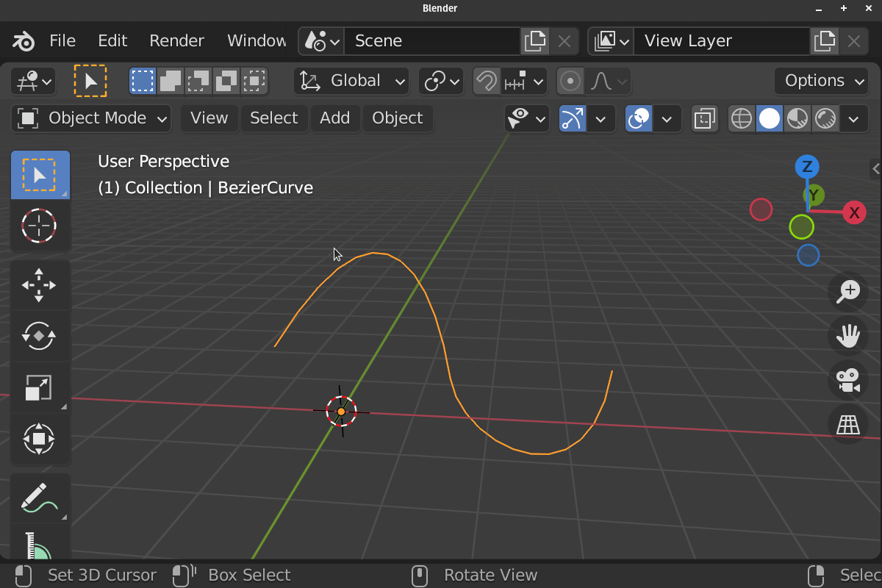882x588 pixels.
Task: Open the overlays settings dropdown arrow
Action: tap(667, 118)
